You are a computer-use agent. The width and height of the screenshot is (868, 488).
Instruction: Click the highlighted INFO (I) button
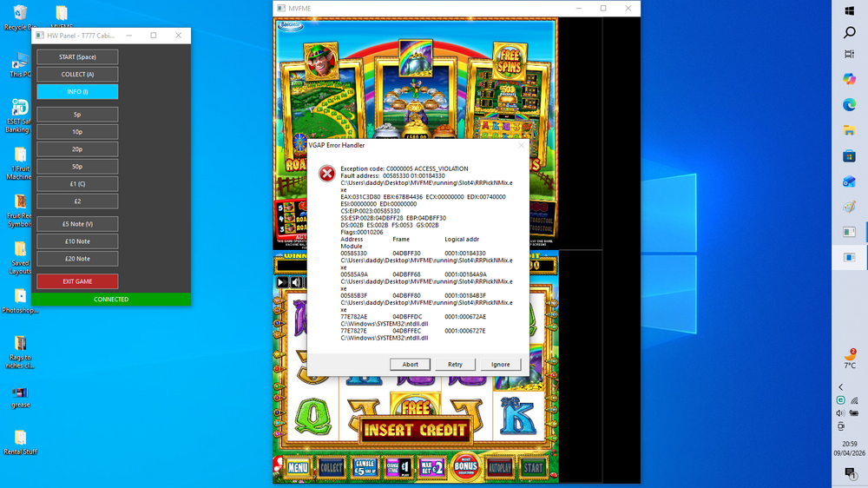coord(77,91)
